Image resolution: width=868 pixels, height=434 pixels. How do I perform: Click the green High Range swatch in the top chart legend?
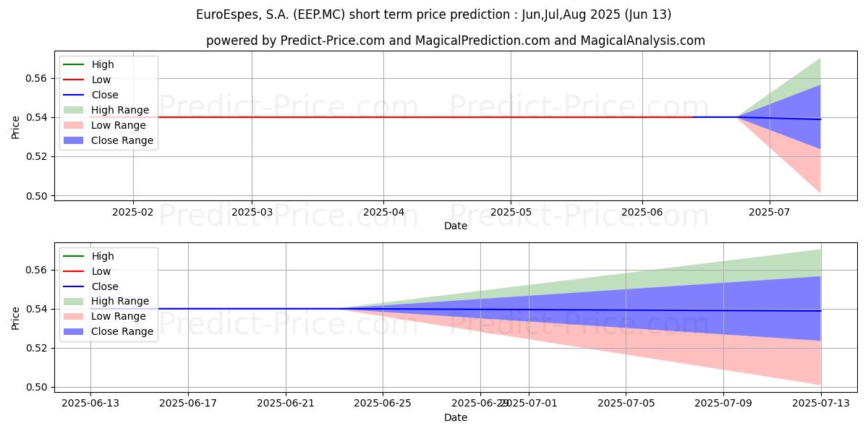point(74,110)
